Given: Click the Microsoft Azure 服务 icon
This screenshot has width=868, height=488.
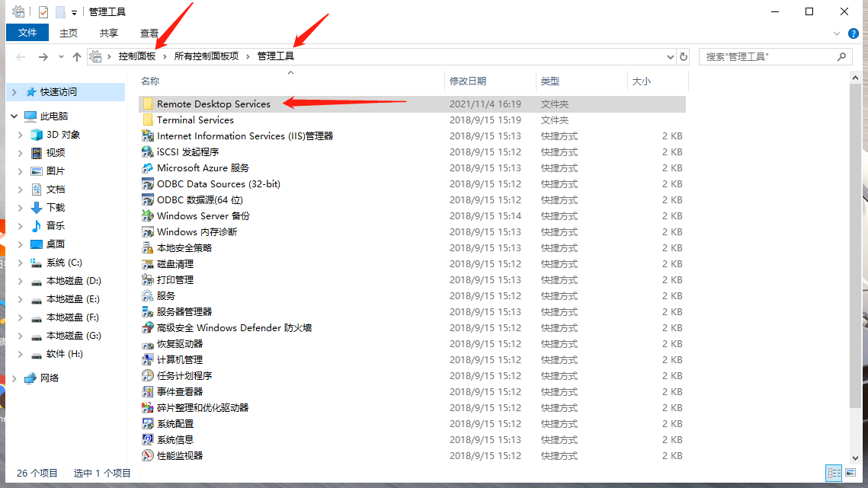Looking at the screenshot, I should point(148,168).
